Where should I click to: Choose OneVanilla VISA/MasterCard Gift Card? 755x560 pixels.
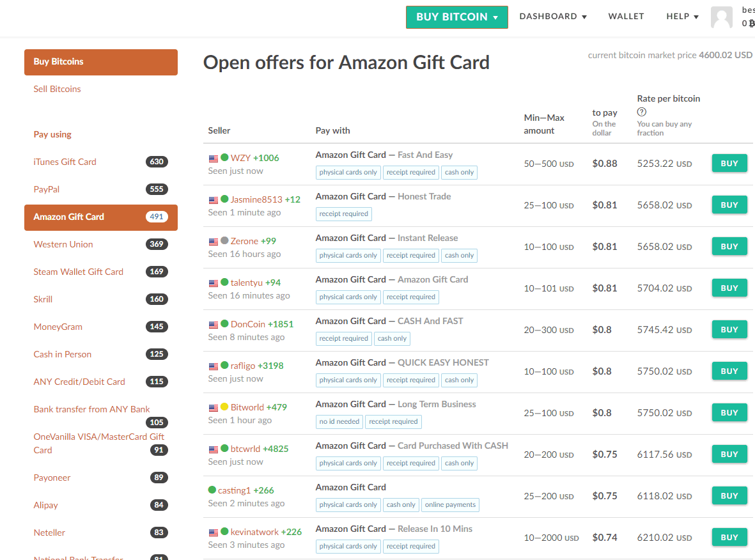pyautogui.click(x=98, y=443)
